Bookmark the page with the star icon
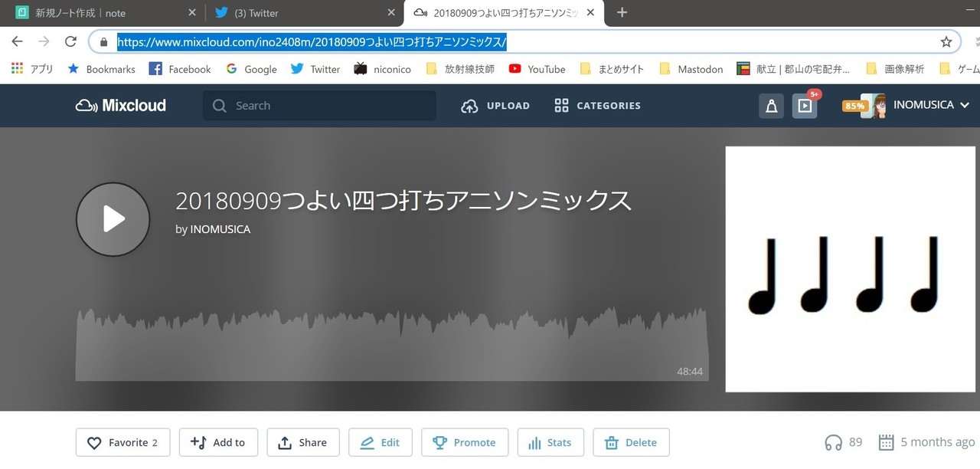 [x=946, y=41]
